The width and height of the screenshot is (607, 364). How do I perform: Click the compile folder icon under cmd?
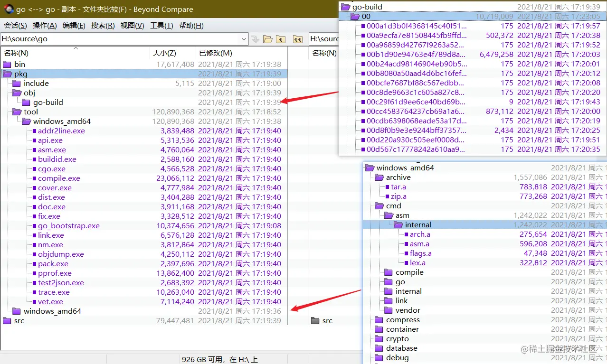388,272
